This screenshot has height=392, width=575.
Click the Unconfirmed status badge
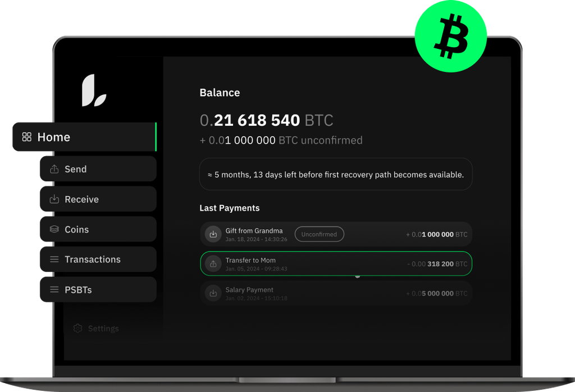pos(320,234)
